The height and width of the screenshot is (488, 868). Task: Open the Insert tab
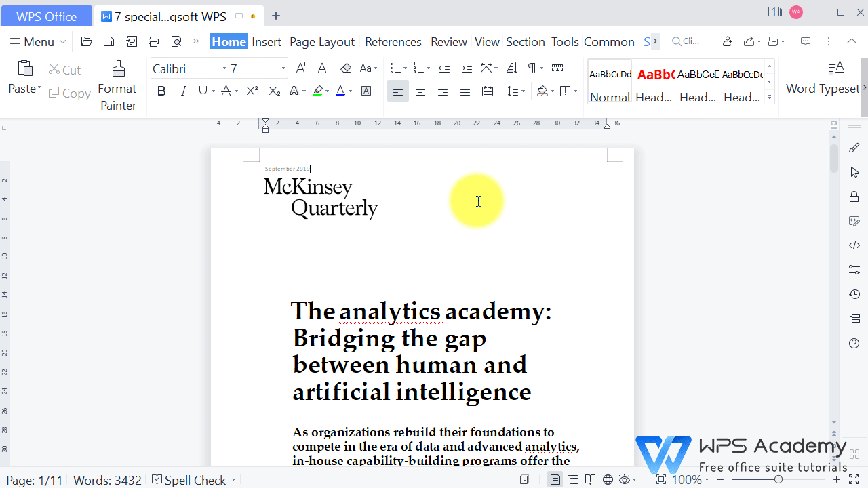pyautogui.click(x=267, y=42)
